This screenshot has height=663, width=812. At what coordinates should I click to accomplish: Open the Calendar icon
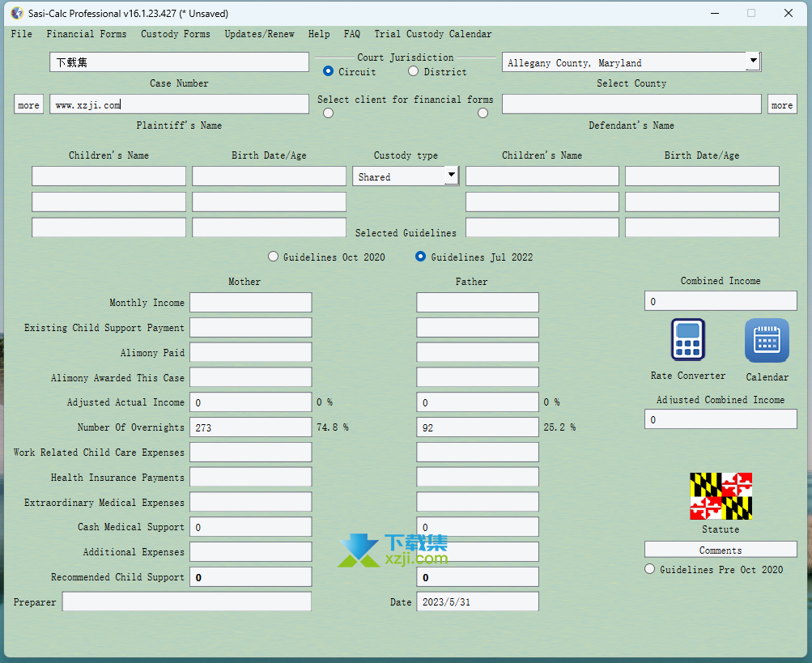[767, 340]
